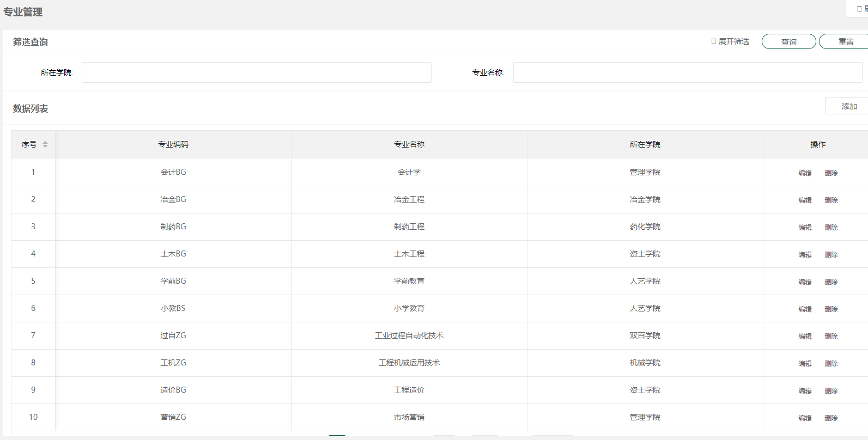
Task: Edit the 土木工程 row
Action: (x=805, y=255)
